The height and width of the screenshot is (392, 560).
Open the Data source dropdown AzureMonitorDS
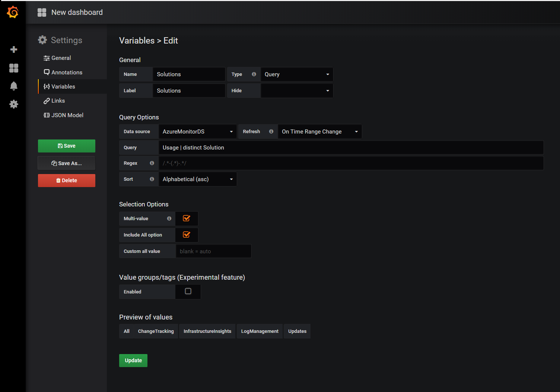tap(198, 132)
